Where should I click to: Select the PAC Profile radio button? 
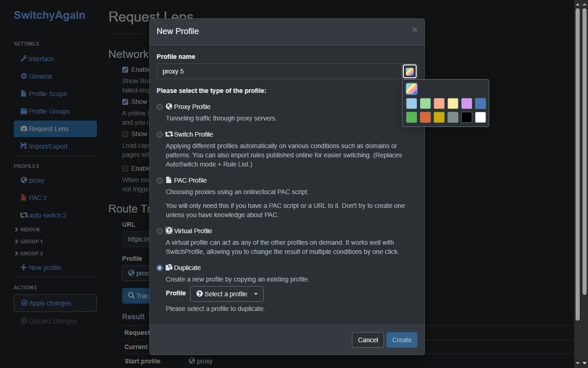pyautogui.click(x=160, y=181)
